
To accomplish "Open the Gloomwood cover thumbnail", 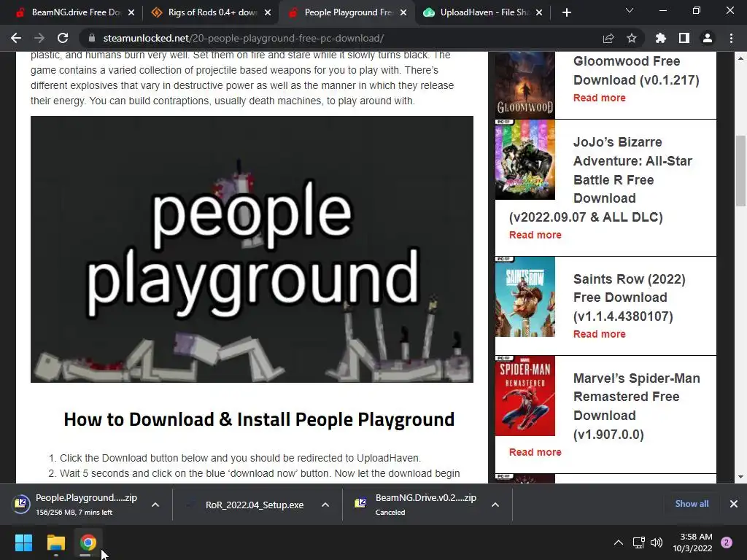I will (525, 85).
